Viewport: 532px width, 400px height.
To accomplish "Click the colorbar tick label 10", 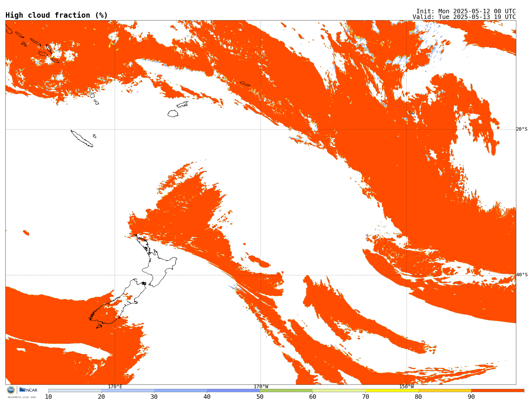I will [x=49, y=397].
